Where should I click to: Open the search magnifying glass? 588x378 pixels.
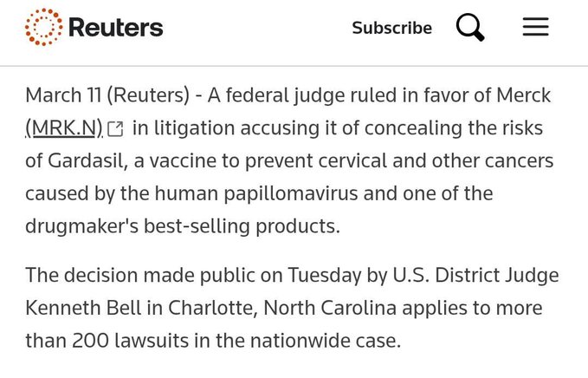[470, 28]
